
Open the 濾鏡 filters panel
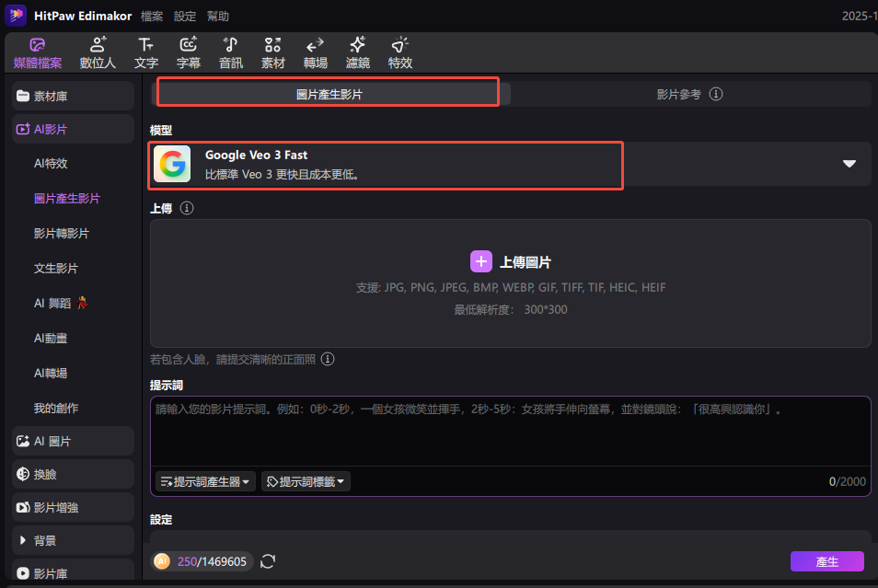click(x=357, y=52)
